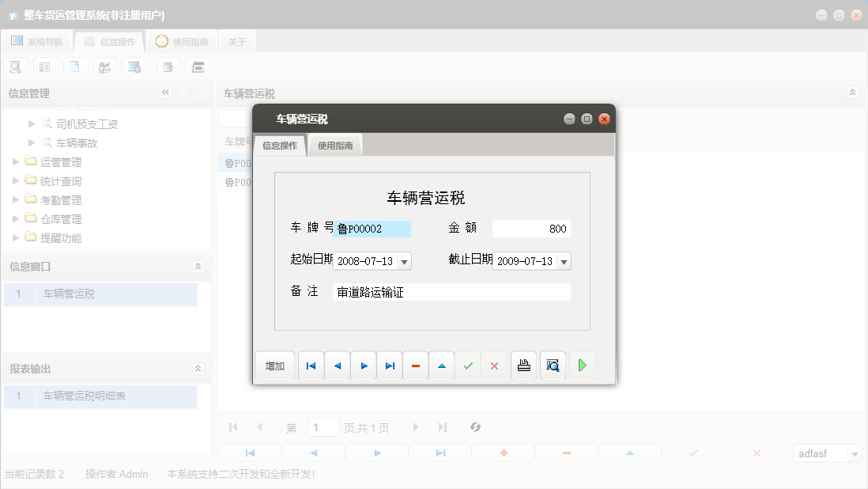Refresh the record list with the circular arrow
The width and height of the screenshot is (868, 489).
pyautogui.click(x=475, y=426)
